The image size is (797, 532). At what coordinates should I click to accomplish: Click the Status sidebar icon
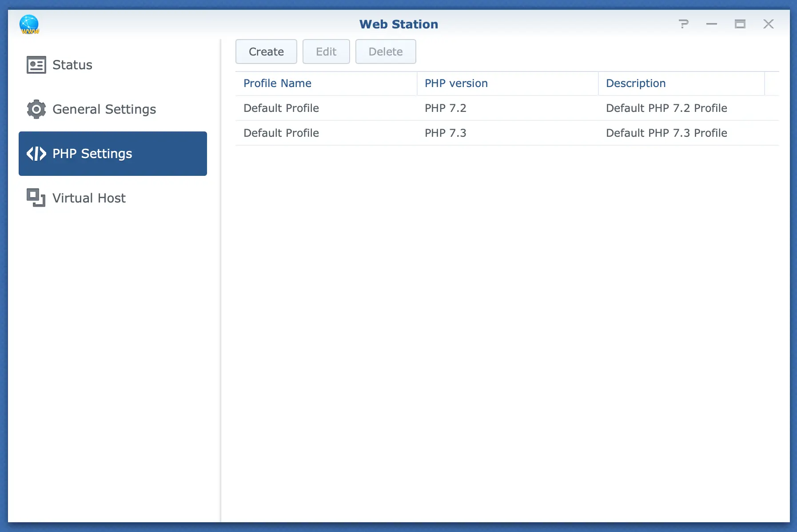point(36,65)
